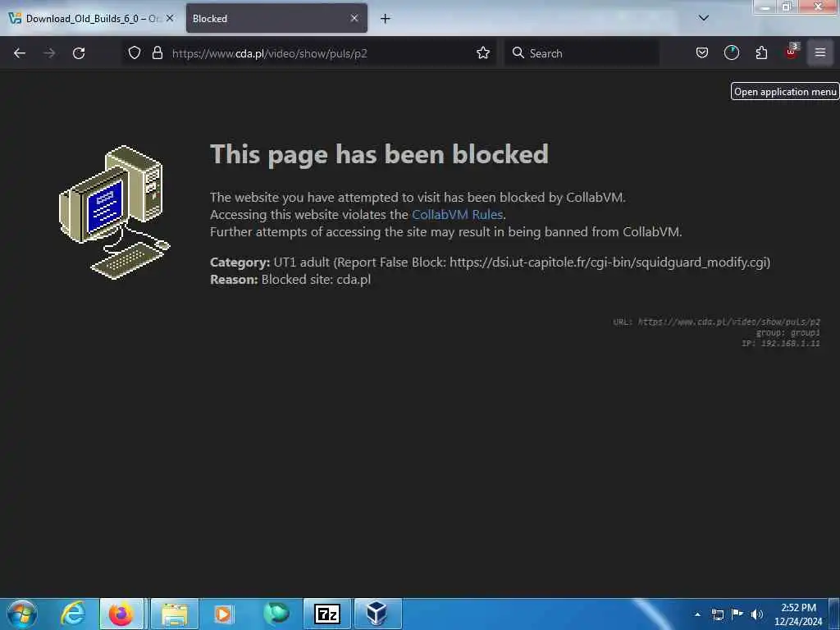Click the 'Blocked site: cda.pl' reason text
This screenshot has width=840, height=630.
pyautogui.click(x=316, y=280)
